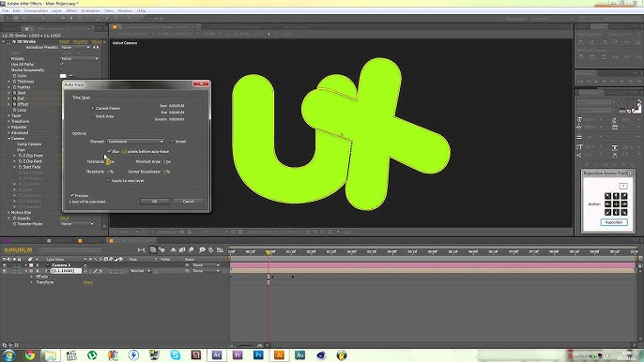Select Work Area radio button
The image size is (644, 362).
[92, 116]
